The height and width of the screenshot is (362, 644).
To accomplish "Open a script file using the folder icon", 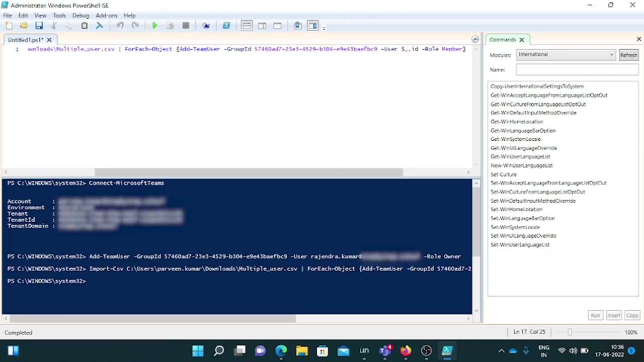I will (x=24, y=26).
